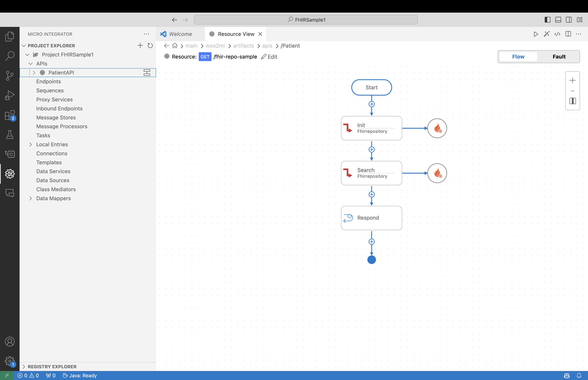Open notifications bell in status bar
This screenshot has height=380, width=588.
click(579, 375)
